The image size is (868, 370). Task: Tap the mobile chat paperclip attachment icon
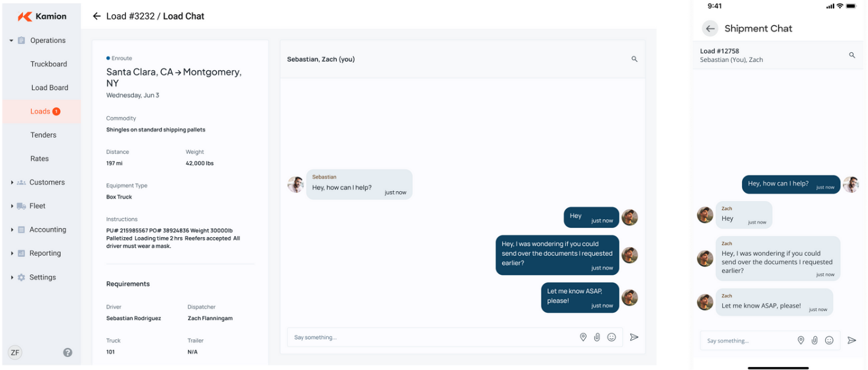pyautogui.click(x=815, y=340)
